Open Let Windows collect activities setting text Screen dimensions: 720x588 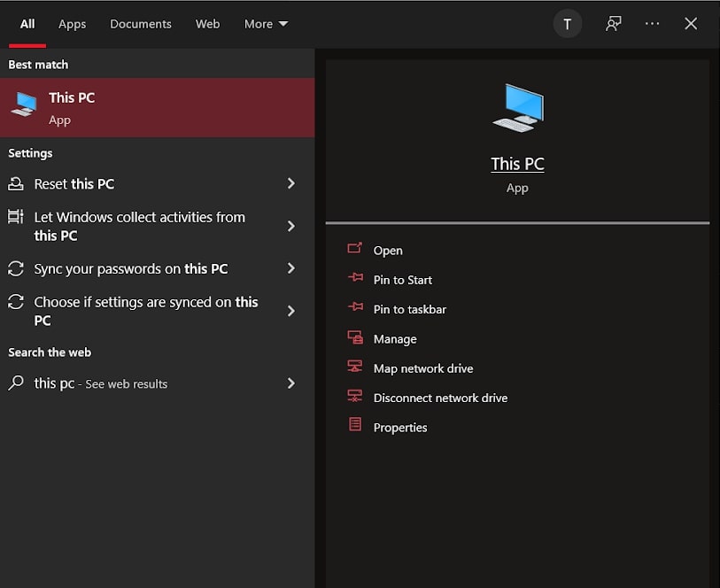(x=140, y=227)
